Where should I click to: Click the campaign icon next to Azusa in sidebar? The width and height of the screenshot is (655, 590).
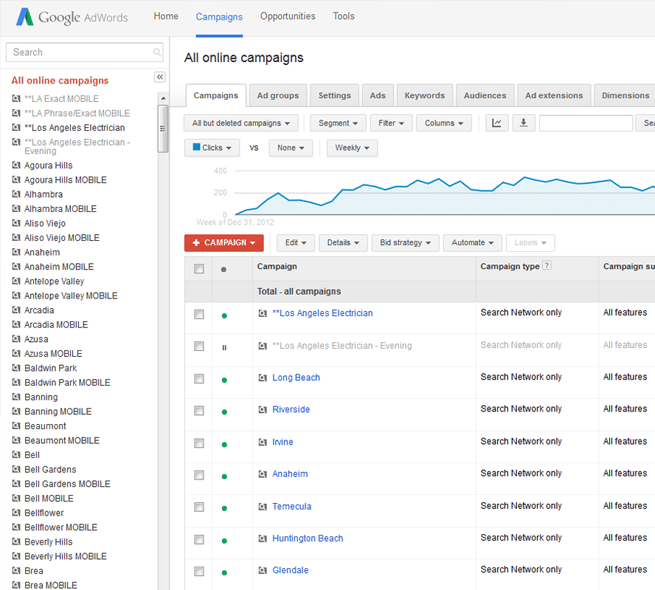[16, 339]
